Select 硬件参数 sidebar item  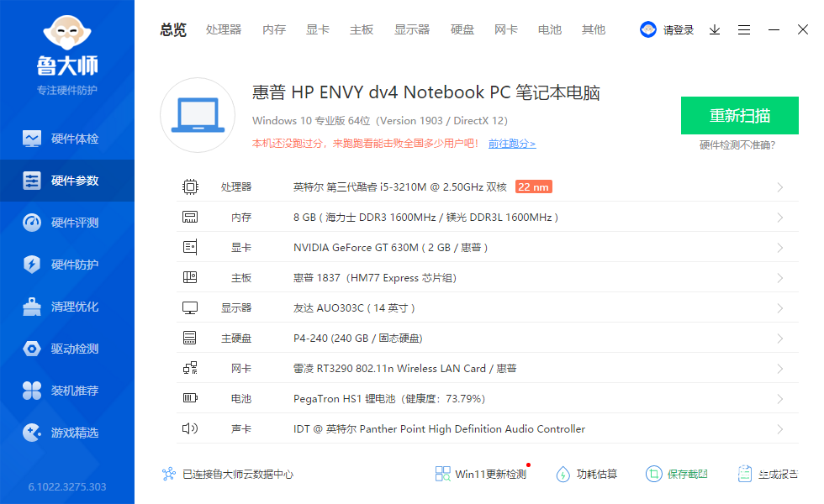[67, 181]
